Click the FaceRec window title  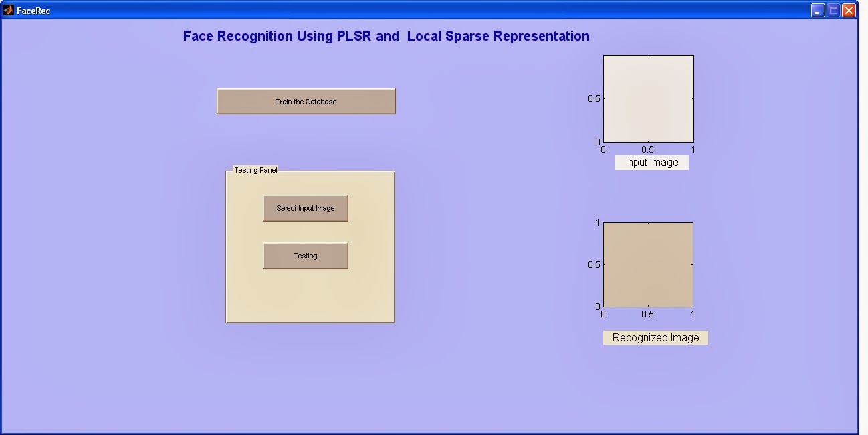pos(33,11)
